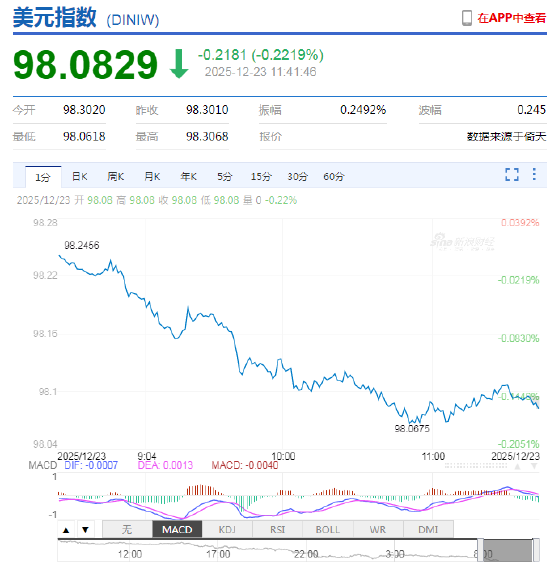The height and width of the screenshot is (568, 550).
Task: Select the KDJ indicator button
Action: point(227,530)
